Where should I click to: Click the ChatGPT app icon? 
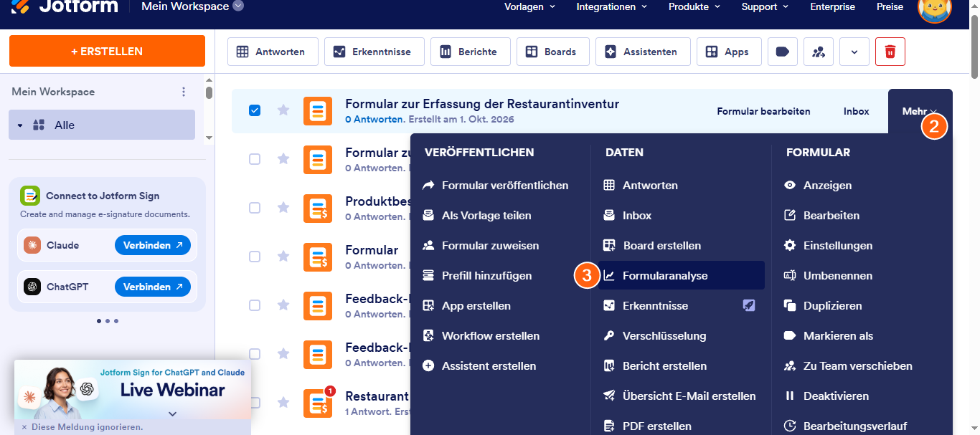point(32,287)
